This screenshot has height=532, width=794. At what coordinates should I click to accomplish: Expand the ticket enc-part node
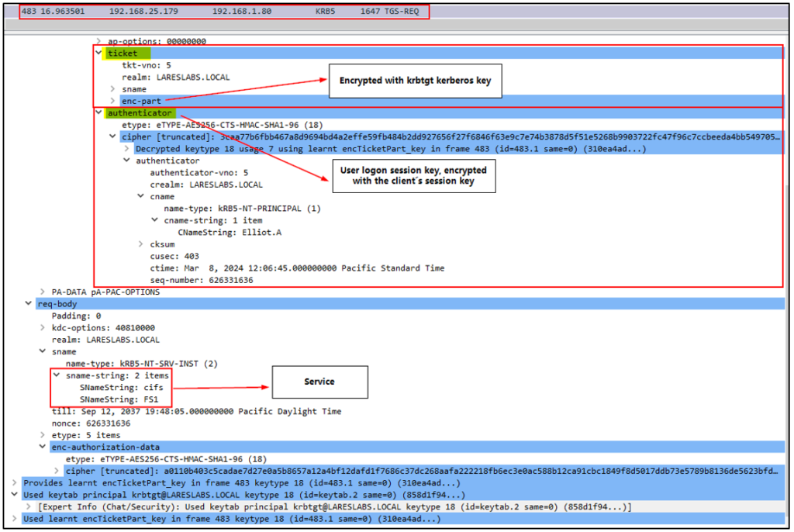click(113, 101)
